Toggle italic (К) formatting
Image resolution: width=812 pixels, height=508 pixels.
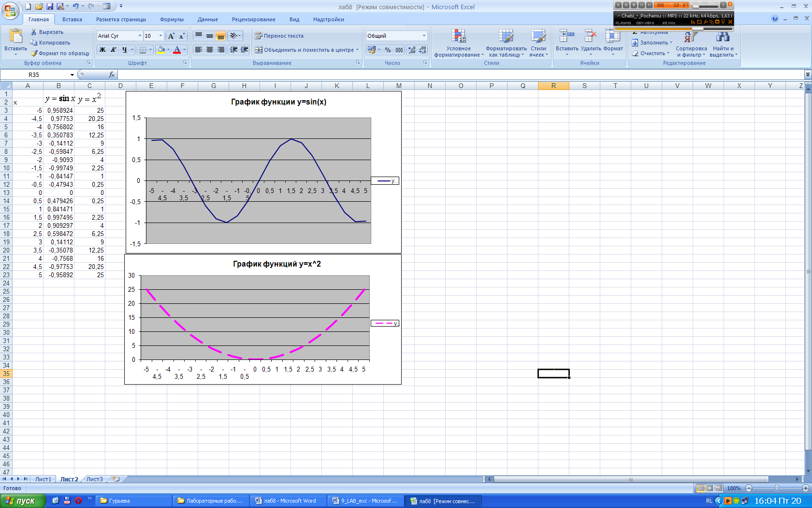[x=114, y=50]
